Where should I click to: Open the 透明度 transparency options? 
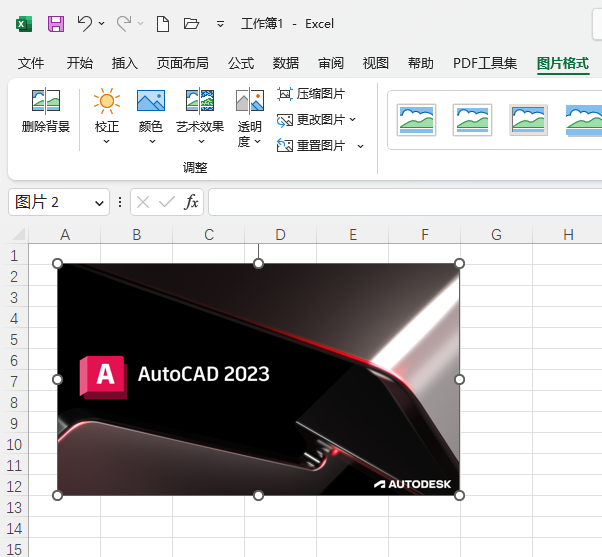pos(250,117)
